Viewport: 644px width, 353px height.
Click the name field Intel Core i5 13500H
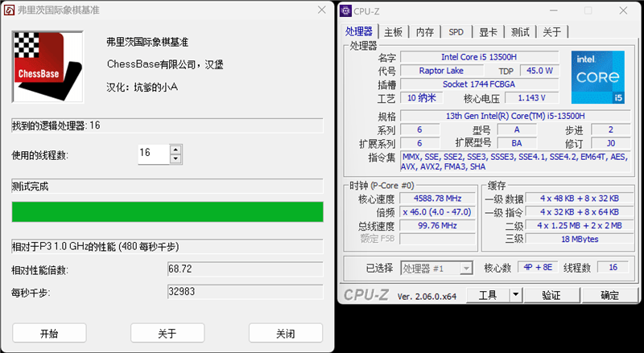click(x=479, y=57)
